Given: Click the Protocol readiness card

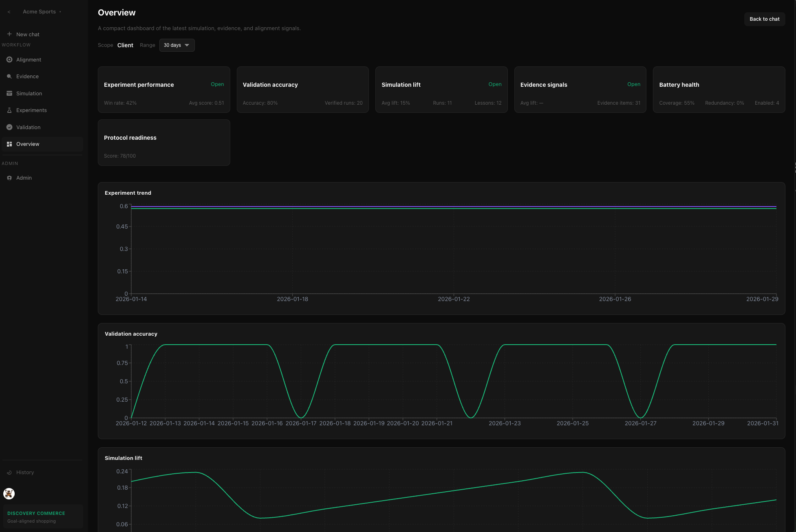Looking at the screenshot, I should pos(164,143).
